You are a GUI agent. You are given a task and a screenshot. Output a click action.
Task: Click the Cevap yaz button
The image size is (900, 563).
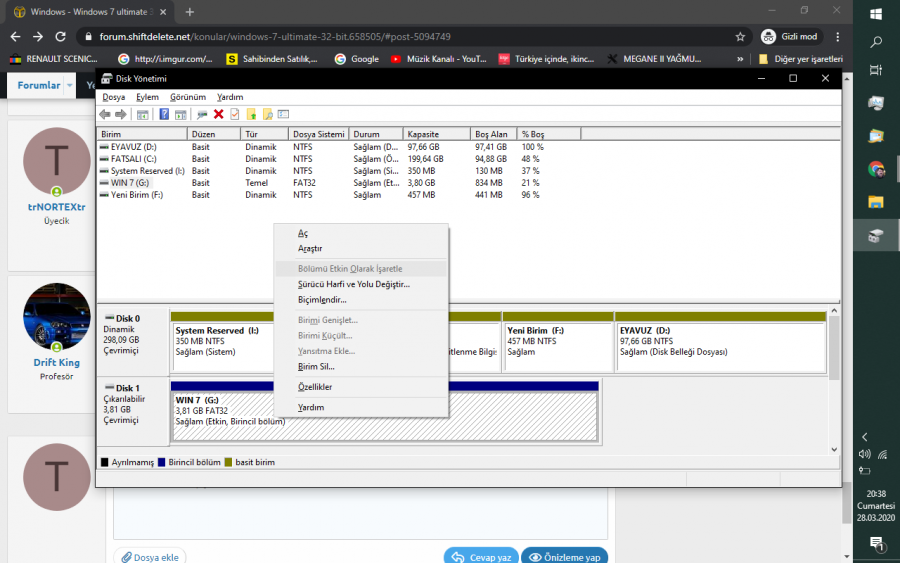[479, 557]
